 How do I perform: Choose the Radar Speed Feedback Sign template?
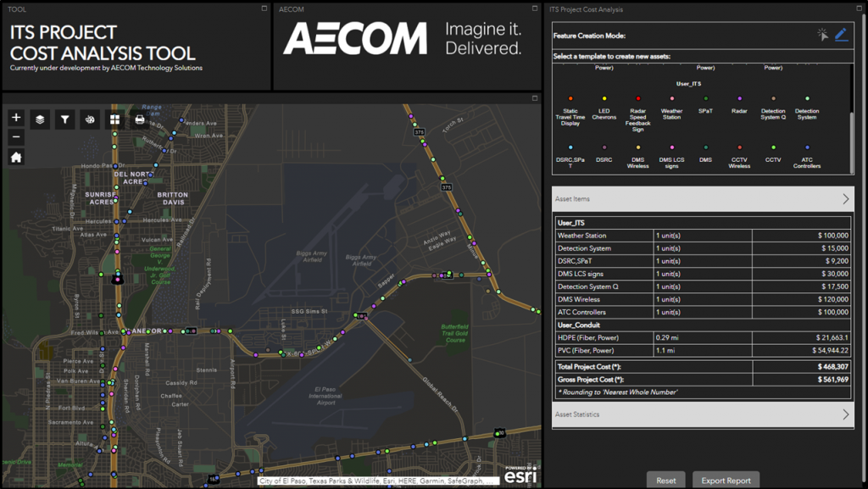pyautogui.click(x=637, y=115)
